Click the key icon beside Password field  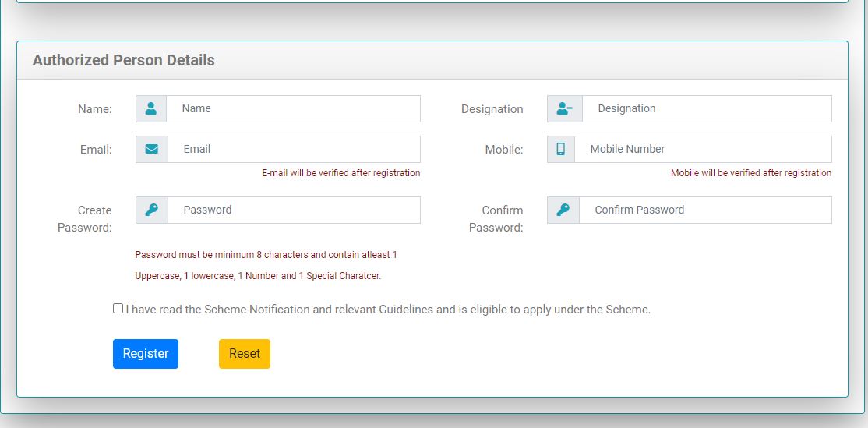click(152, 210)
